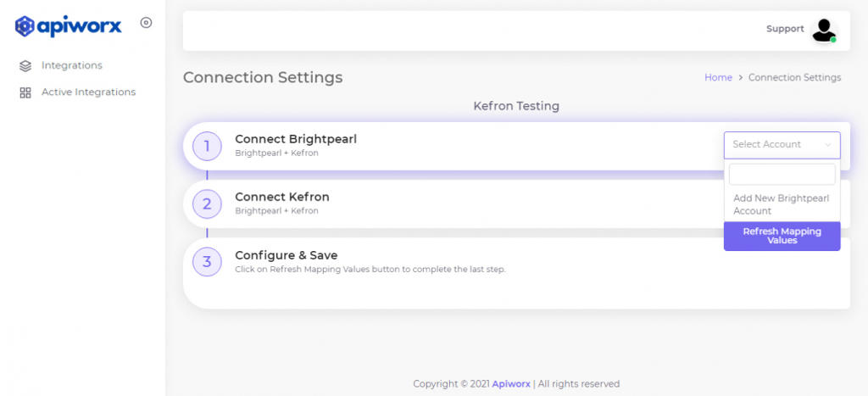Go to the Home breadcrumb link
This screenshot has height=396, width=868.
coord(718,77)
